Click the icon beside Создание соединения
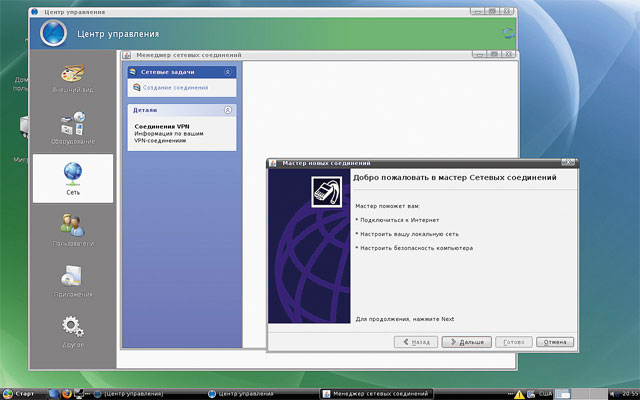640x400 pixels. point(137,87)
